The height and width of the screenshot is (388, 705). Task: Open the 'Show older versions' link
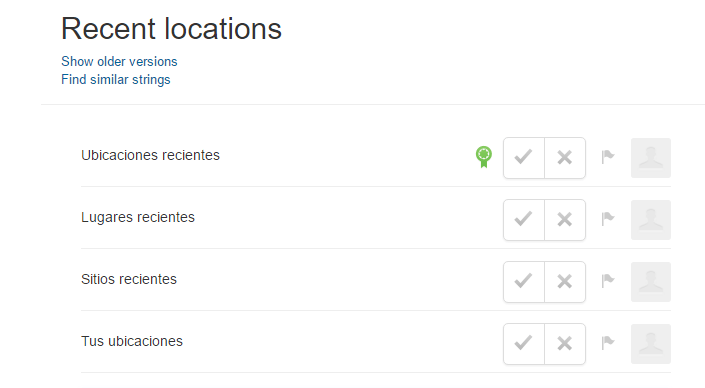tap(119, 61)
